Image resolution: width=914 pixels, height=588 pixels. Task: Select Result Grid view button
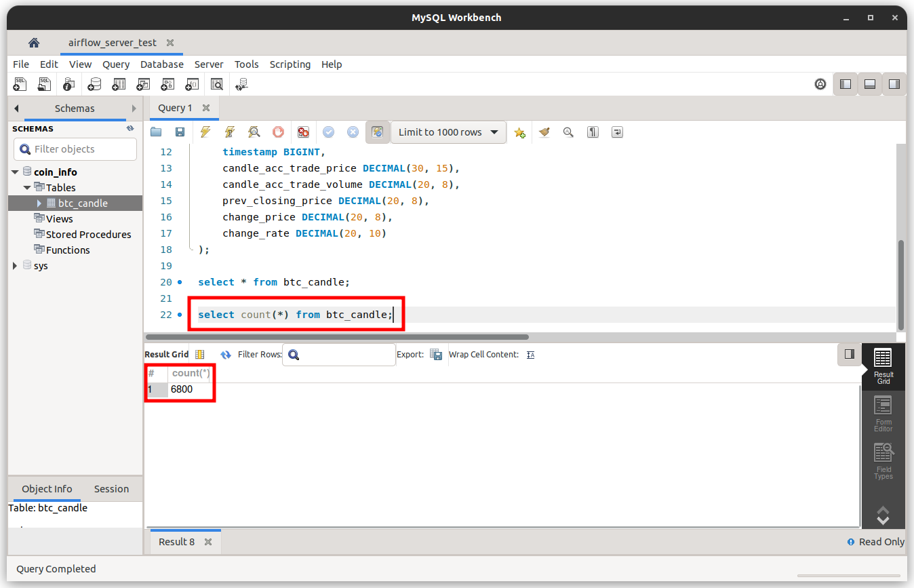pyautogui.click(x=883, y=367)
